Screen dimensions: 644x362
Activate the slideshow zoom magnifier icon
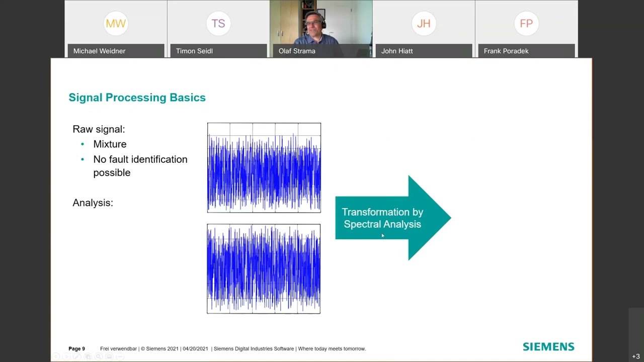(x=99, y=356)
